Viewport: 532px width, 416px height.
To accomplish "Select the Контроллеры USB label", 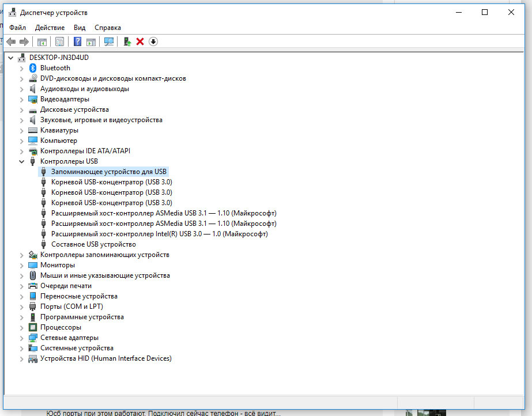I will coord(69,161).
